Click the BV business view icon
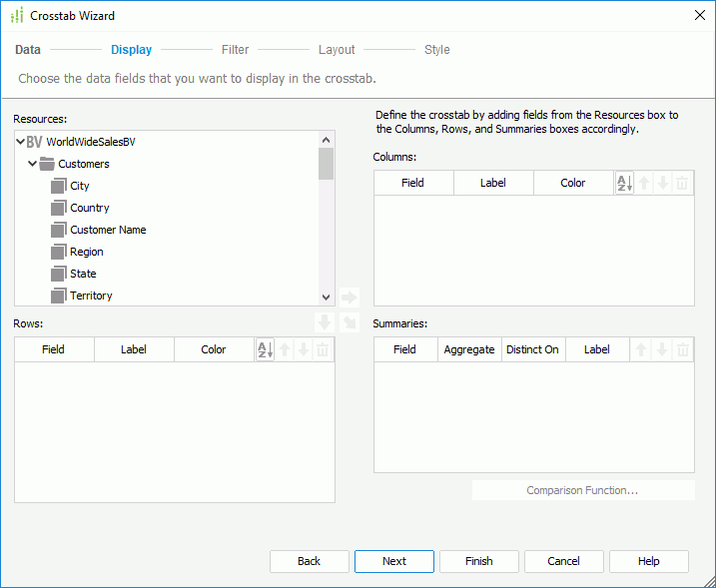The height and width of the screenshot is (588, 716). point(35,142)
